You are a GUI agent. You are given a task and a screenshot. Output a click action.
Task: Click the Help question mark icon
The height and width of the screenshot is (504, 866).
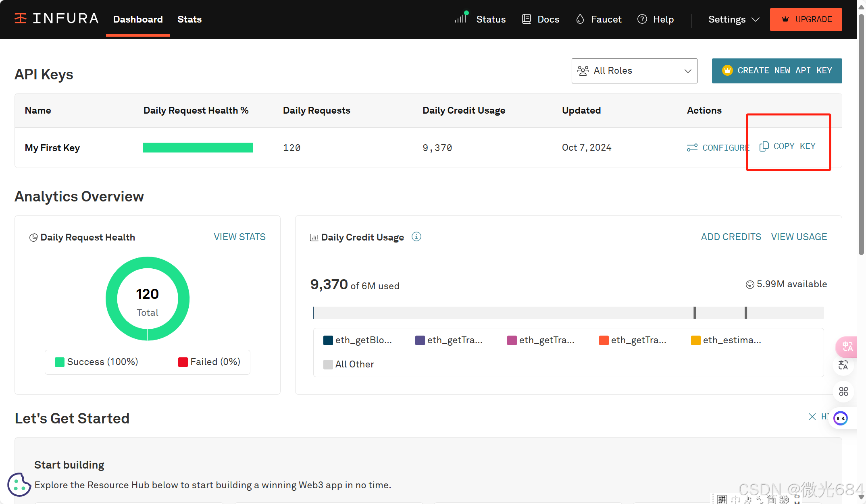pyautogui.click(x=642, y=19)
